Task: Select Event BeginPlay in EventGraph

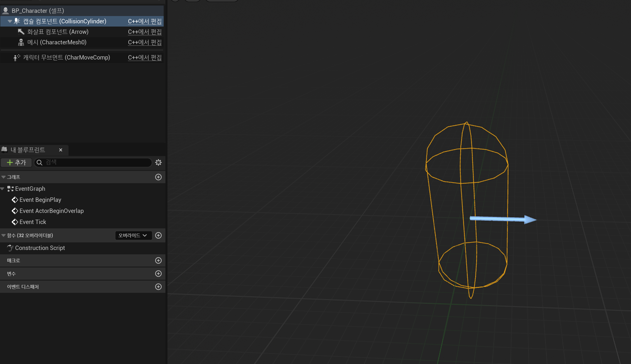Action: pos(40,200)
